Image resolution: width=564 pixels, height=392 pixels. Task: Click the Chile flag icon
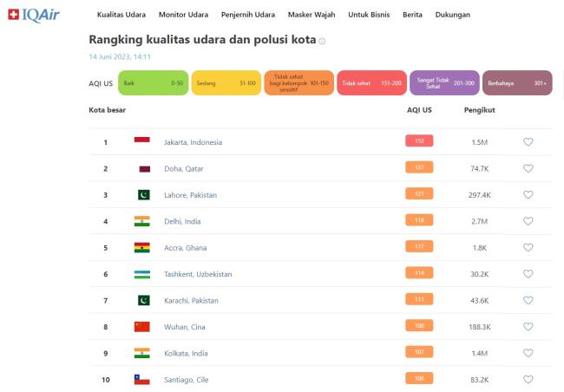[x=141, y=380]
